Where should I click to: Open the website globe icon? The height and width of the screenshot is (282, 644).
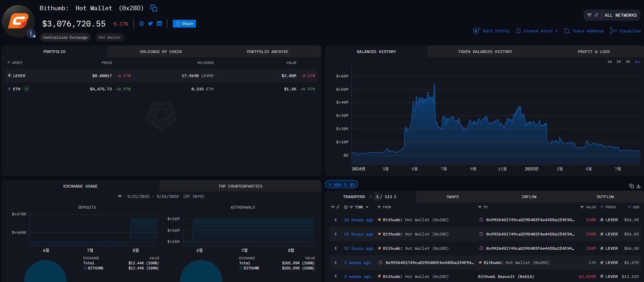pyautogui.click(x=142, y=23)
